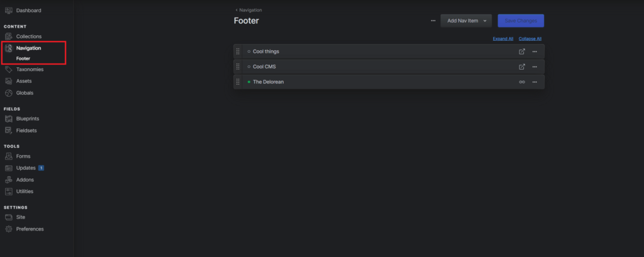Click the Globals globe icon
644x257 pixels.
tap(9, 93)
